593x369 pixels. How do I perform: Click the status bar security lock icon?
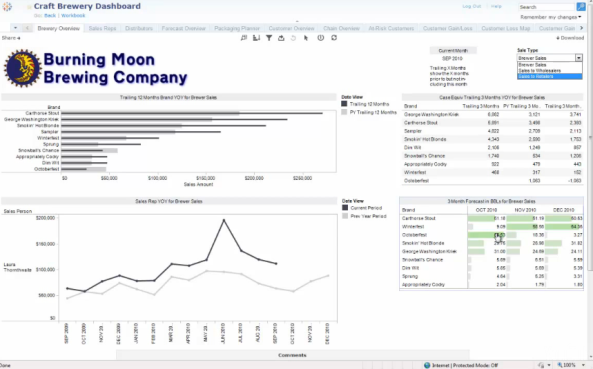point(541,365)
